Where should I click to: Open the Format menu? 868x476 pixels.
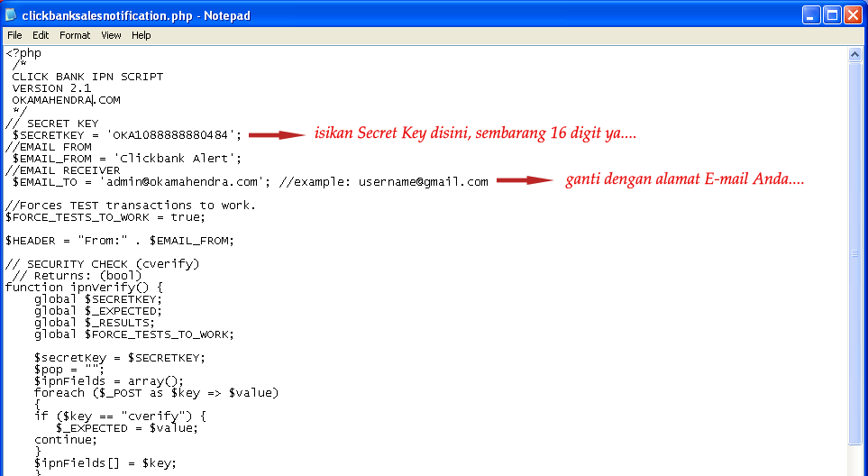(x=75, y=35)
